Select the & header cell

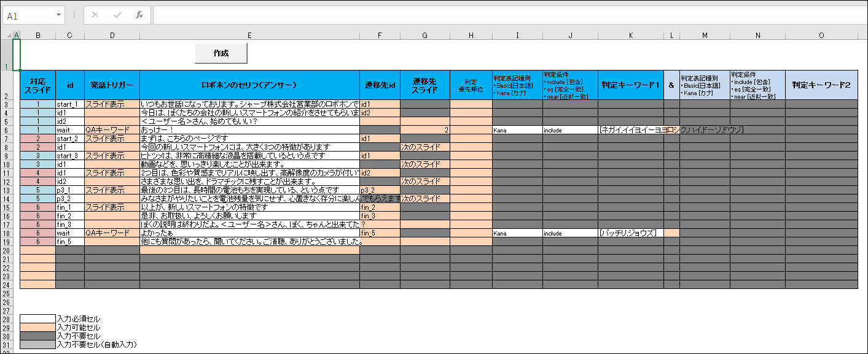pos(671,85)
